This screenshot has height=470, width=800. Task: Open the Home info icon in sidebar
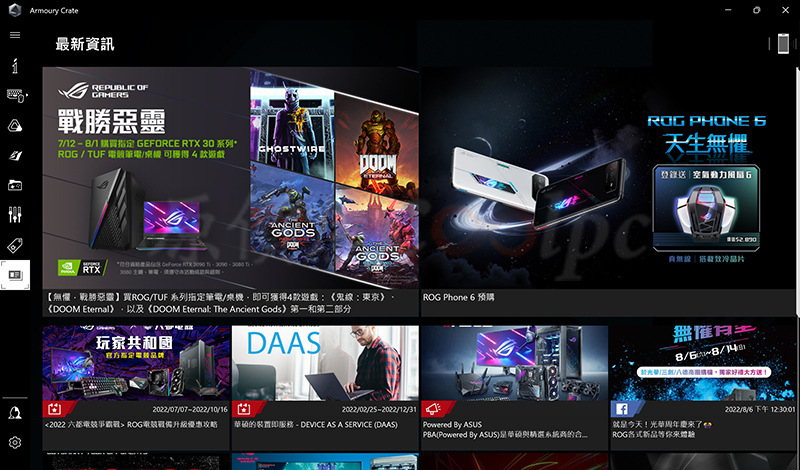[x=15, y=66]
